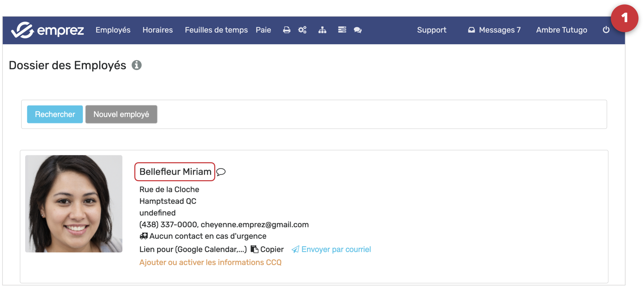Go to Feuilles de temps
Screen dimensions: 644x288
click(216, 30)
